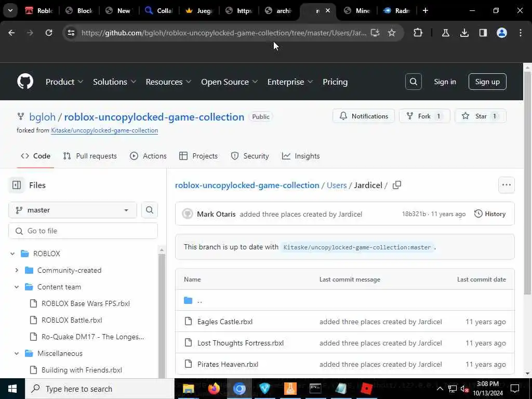The image size is (532, 399).
Task: Switch to the Mine browser tab
Action: click(x=357, y=10)
